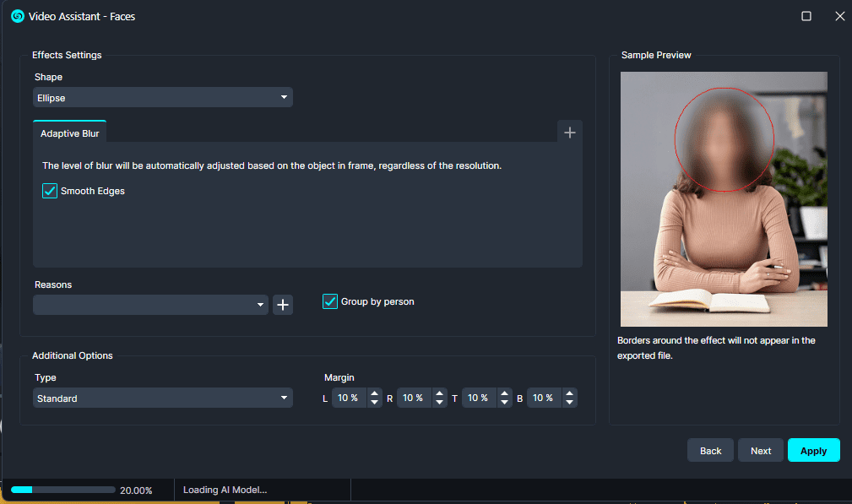Decrease the right margin with down arrow
The width and height of the screenshot is (852, 504).
coord(439,403)
